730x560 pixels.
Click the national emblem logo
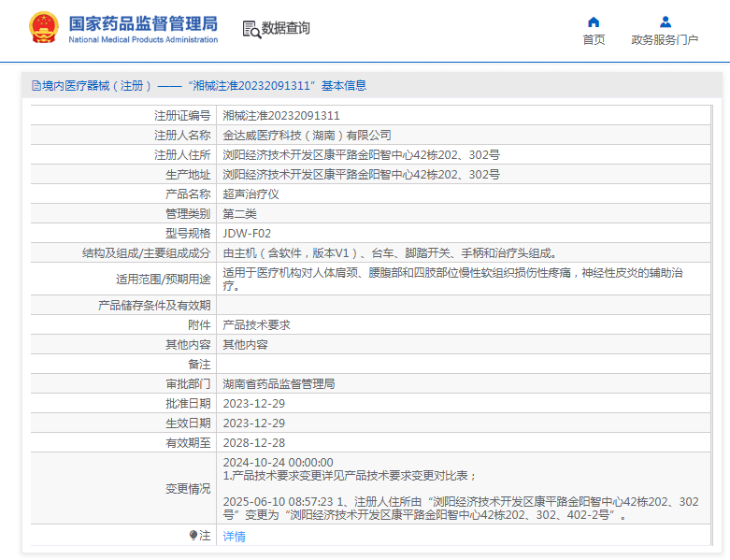pos(44,27)
